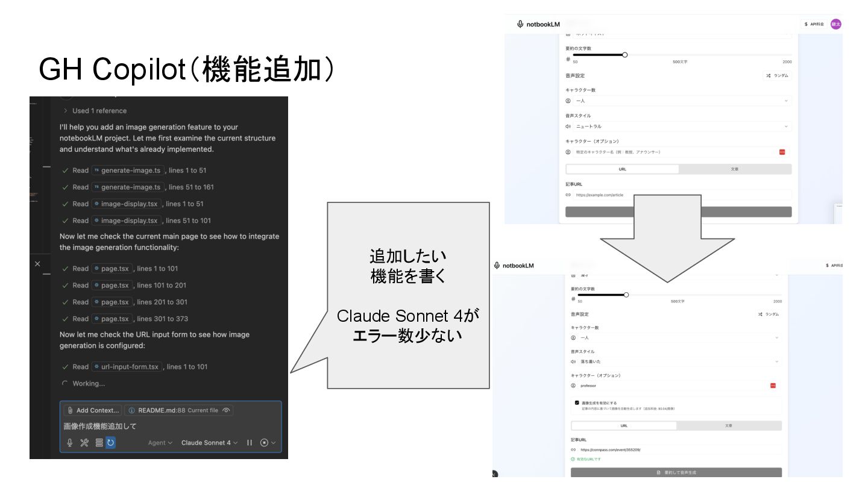Open the purple user avatar in the upper notbookLM header
The image size is (868, 488).
(x=835, y=24)
